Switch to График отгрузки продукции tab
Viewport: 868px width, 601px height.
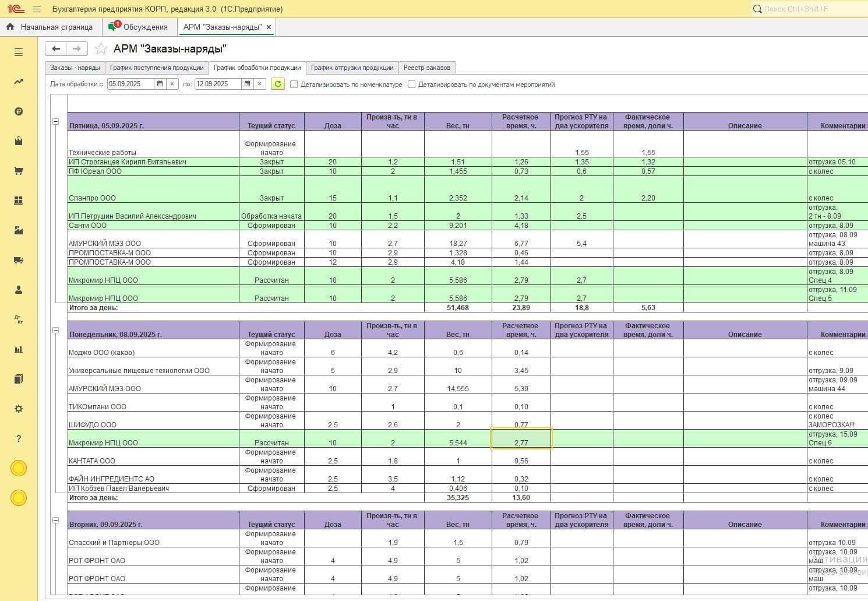coord(352,68)
